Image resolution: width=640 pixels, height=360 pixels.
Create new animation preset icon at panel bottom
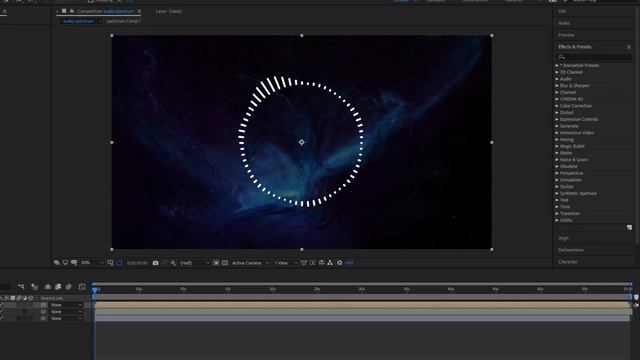[629, 227]
